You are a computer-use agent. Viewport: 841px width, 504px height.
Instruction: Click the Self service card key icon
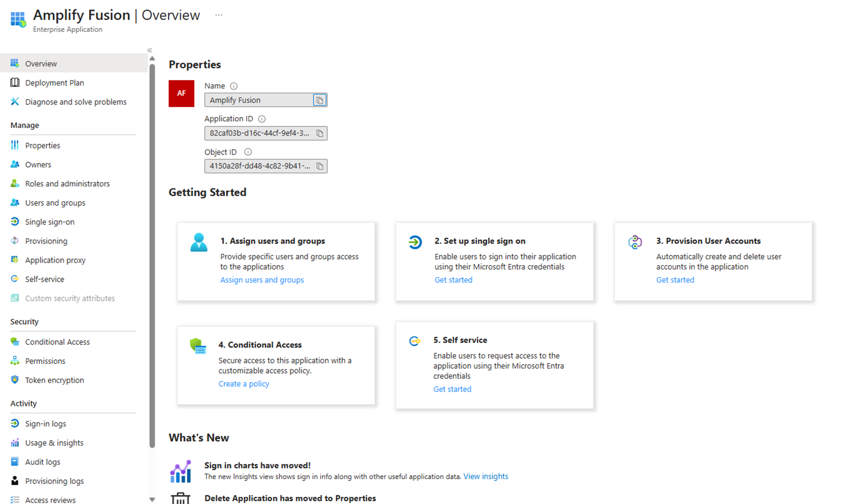tap(415, 341)
